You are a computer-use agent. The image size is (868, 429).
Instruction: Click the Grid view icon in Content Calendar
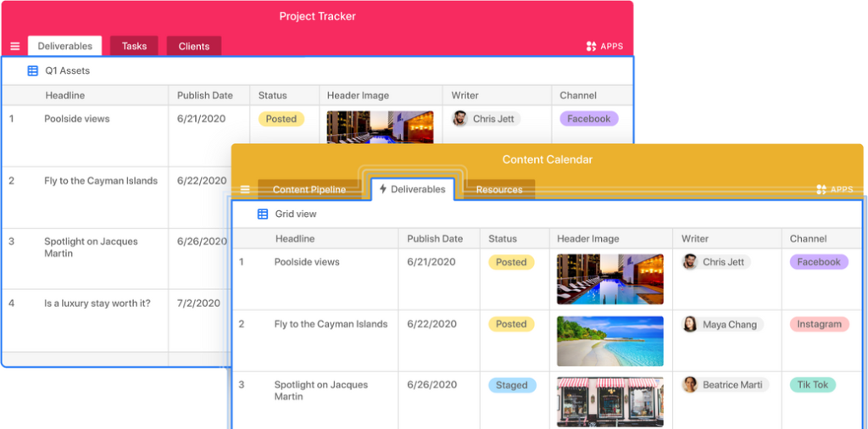click(x=263, y=214)
